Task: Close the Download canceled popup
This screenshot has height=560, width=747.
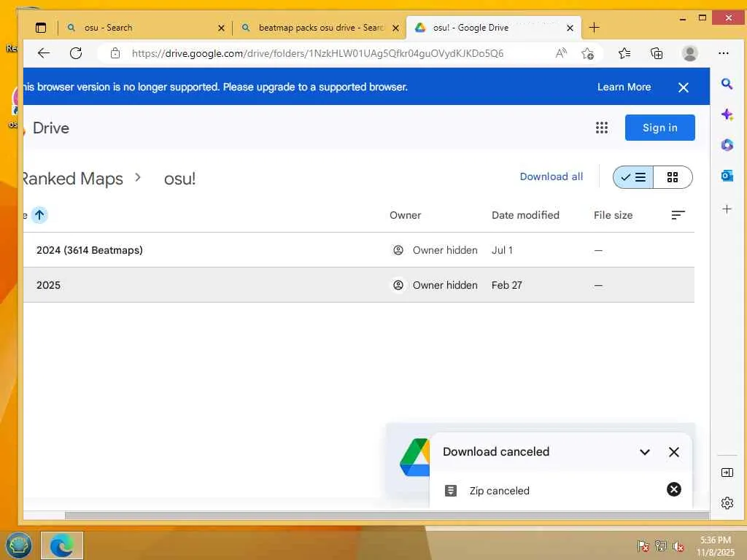Action: click(673, 452)
